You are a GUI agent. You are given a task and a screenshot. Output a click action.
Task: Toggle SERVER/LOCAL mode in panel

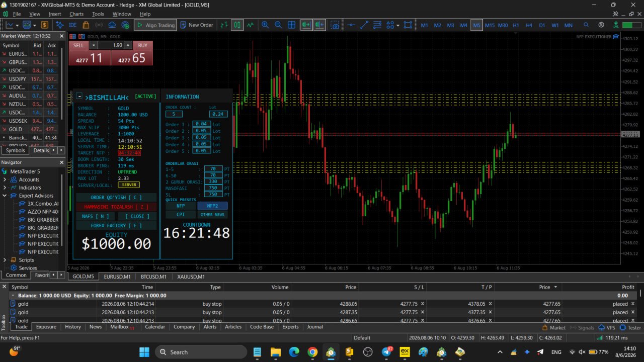[x=129, y=185]
